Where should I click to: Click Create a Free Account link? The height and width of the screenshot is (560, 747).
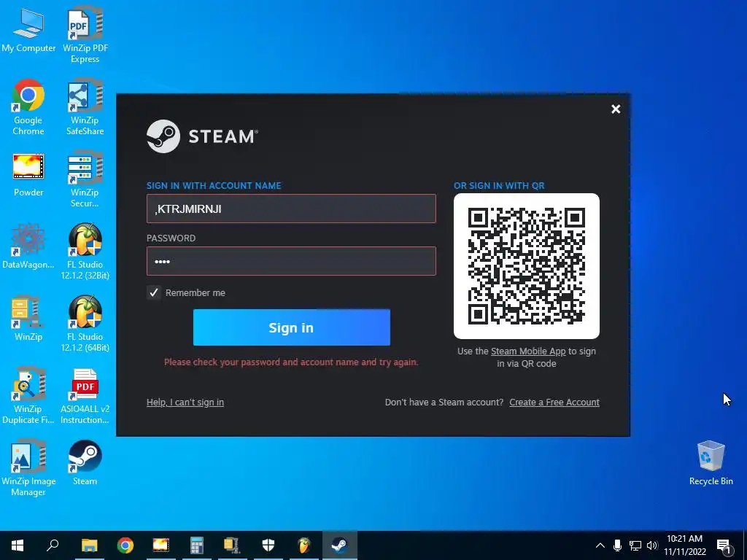[554, 402]
